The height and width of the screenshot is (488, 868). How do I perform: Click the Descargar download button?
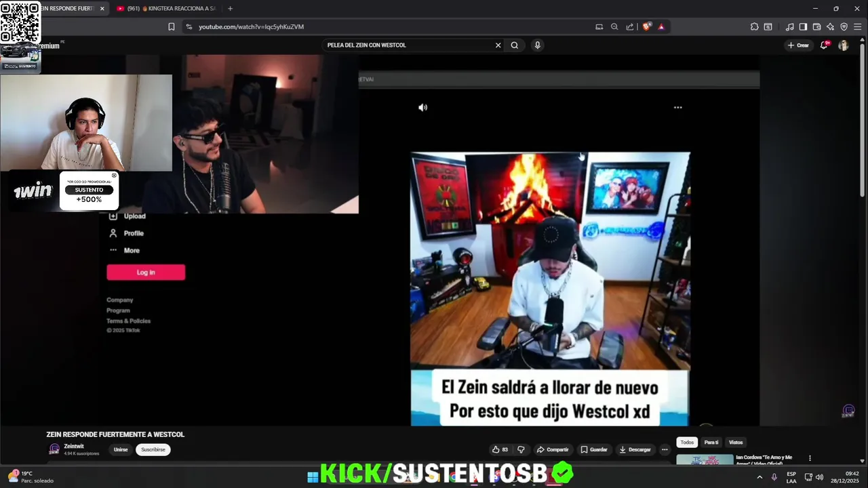635,449
